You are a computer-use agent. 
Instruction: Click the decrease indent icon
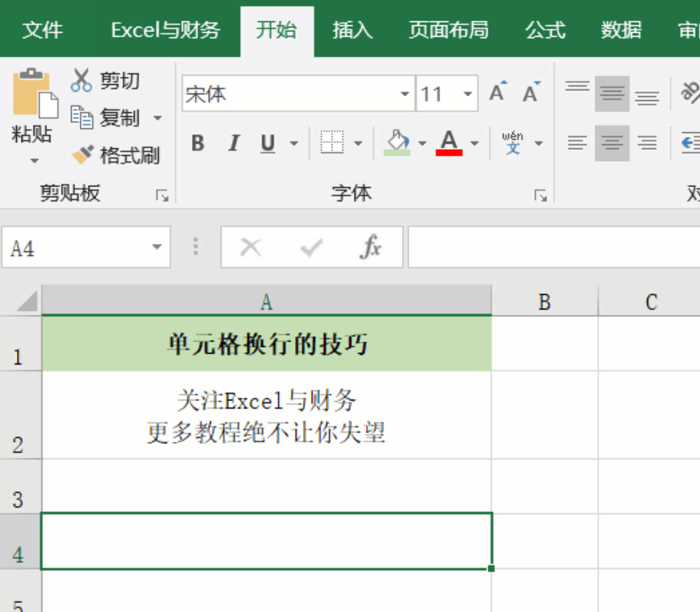click(x=690, y=143)
